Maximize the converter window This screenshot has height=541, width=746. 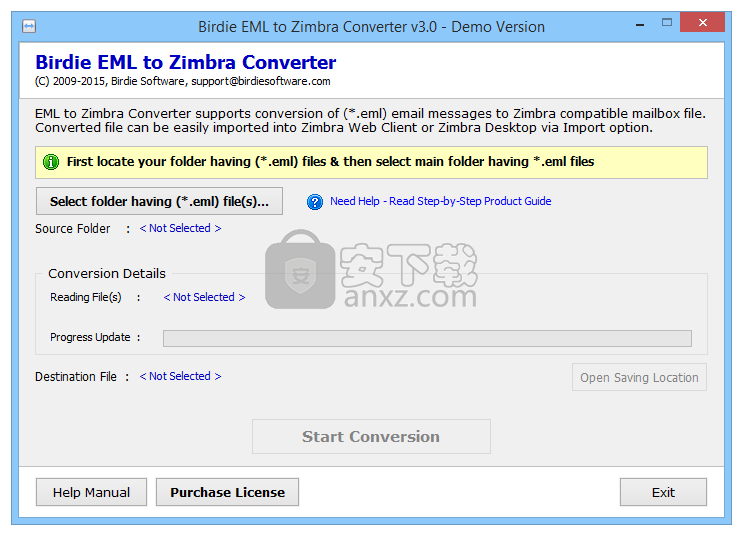667,23
